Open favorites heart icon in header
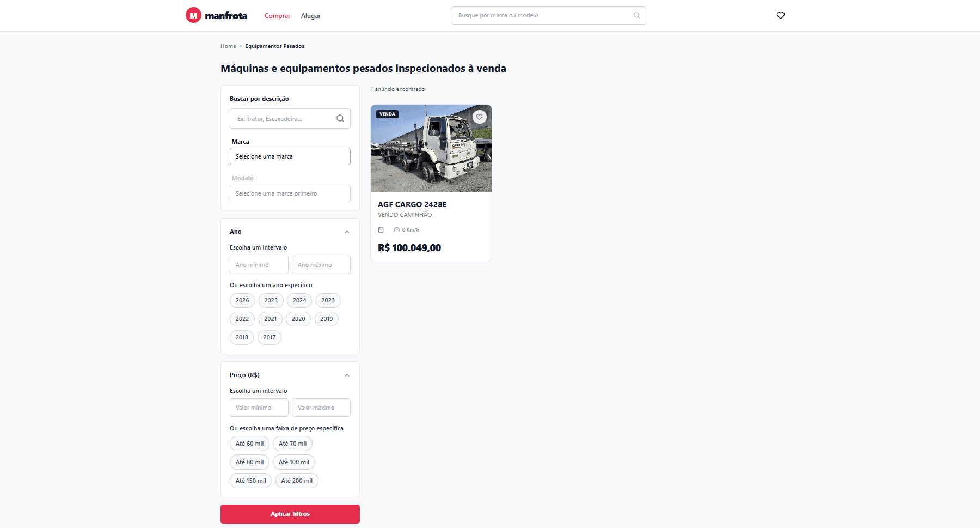The height and width of the screenshot is (528, 980). (781, 15)
